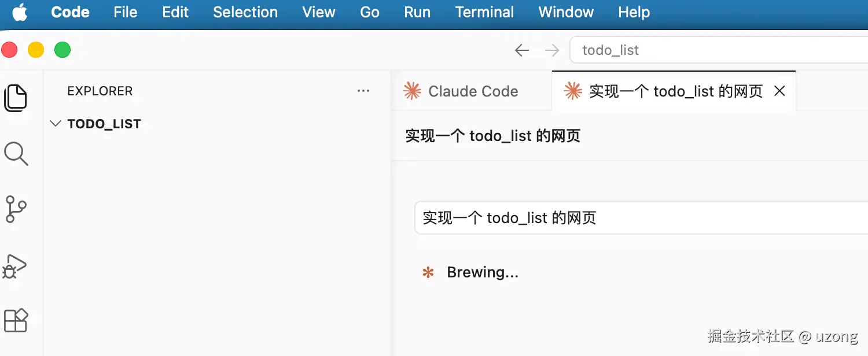Open the Edit menu
The height and width of the screenshot is (356, 868).
(x=175, y=12)
